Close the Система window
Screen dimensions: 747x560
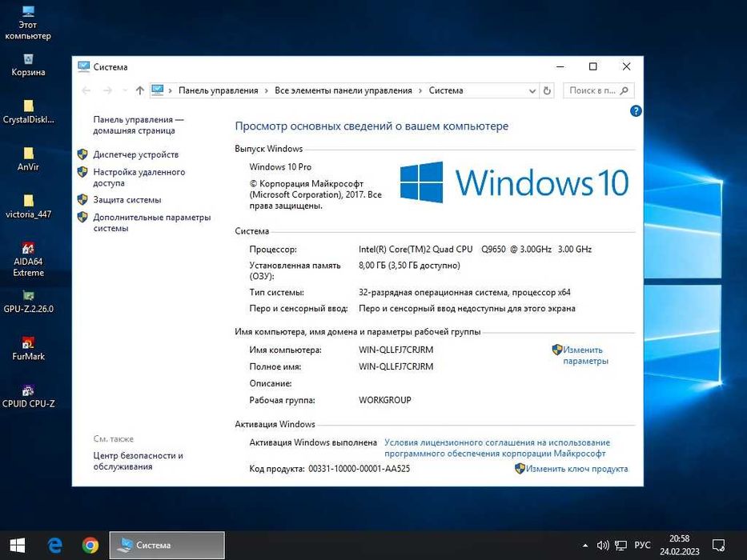(626, 66)
